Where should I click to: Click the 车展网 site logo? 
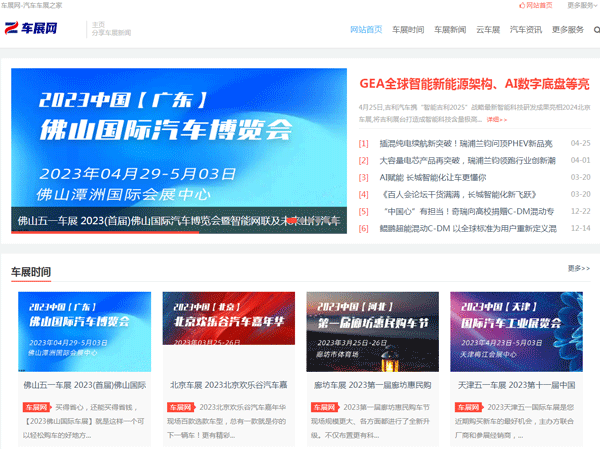tap(31, 28)
